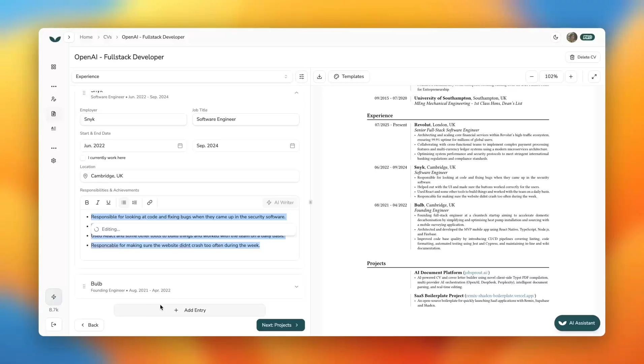Viewport: 644px width, 364px height.
Task: Switch to dark mode with moon icon
Action: click(556, 37)
